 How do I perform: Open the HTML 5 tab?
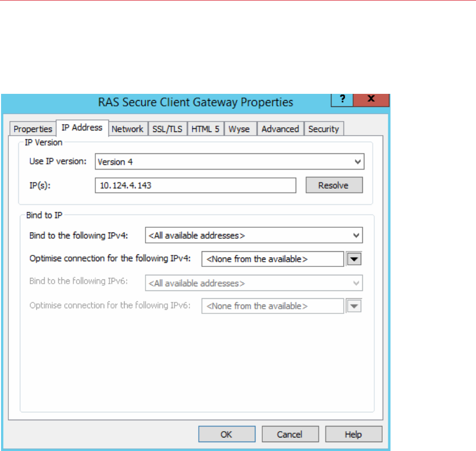pyautogui.click(x=205, y=129)
